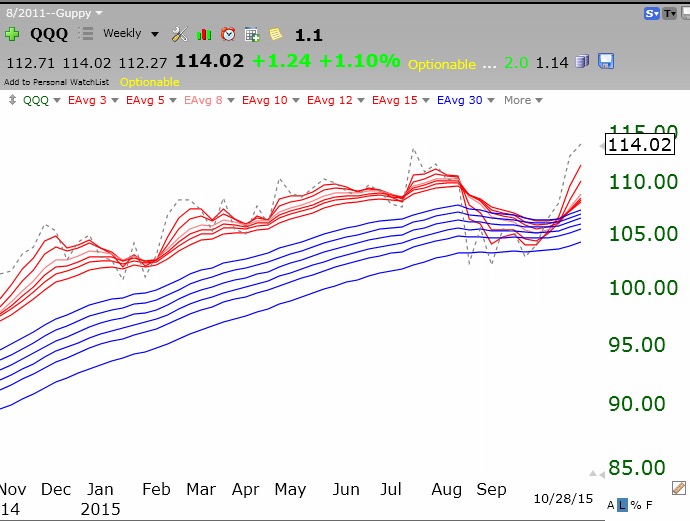Image resolution: width=690 pixels, height=521 pixels.
Task: Click the green +1.10% percent change
Action: (x=360, y=61)
